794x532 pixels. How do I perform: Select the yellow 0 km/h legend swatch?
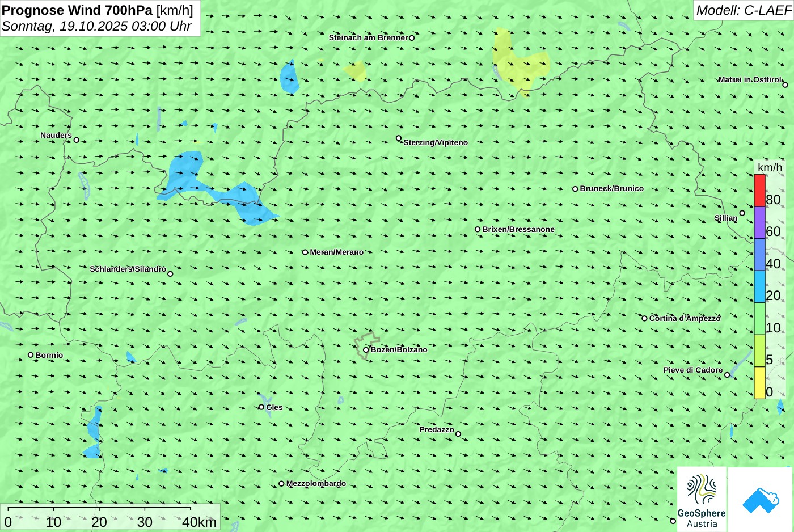759,383
